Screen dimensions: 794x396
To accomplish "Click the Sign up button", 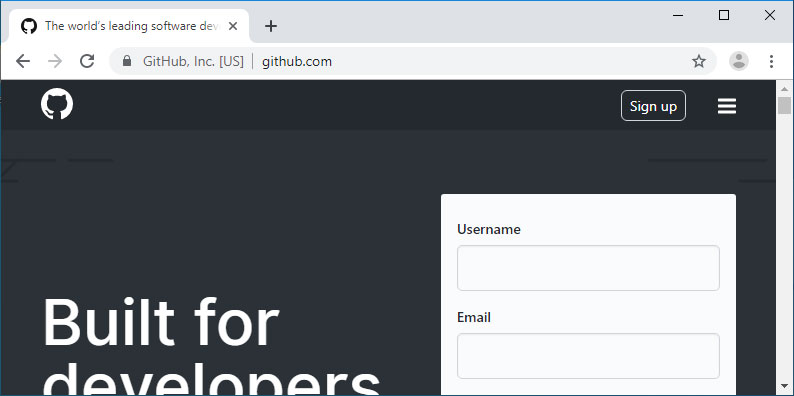I will click(x=653, y=105).
